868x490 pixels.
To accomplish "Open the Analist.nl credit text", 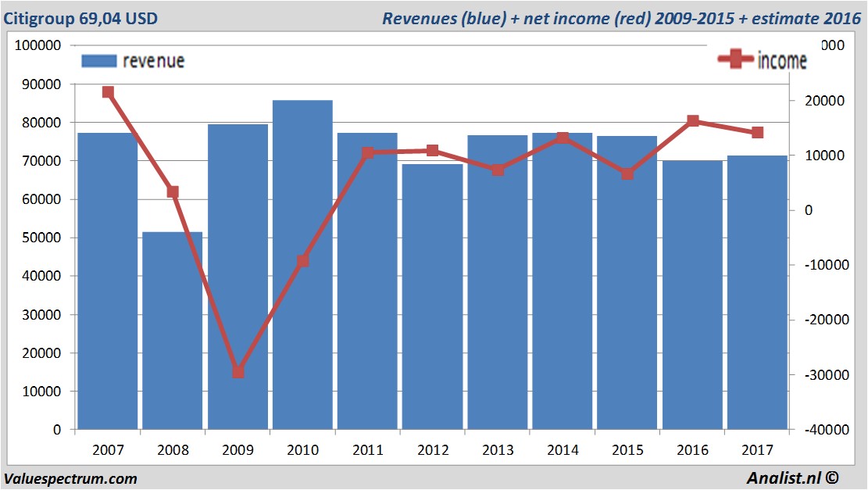I will (792, 477).
